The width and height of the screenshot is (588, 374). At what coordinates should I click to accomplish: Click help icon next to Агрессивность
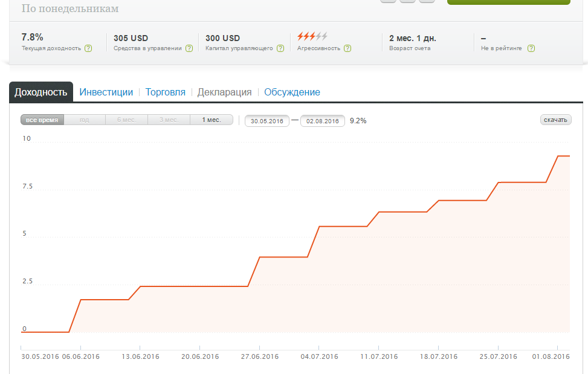[347, 48]
